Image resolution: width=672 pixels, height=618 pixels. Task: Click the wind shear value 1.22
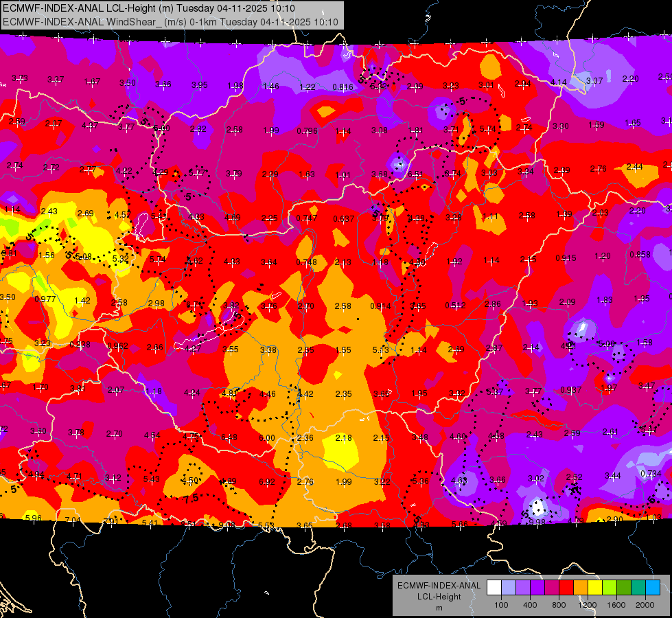pyautogui.click(x=308, y=87)
